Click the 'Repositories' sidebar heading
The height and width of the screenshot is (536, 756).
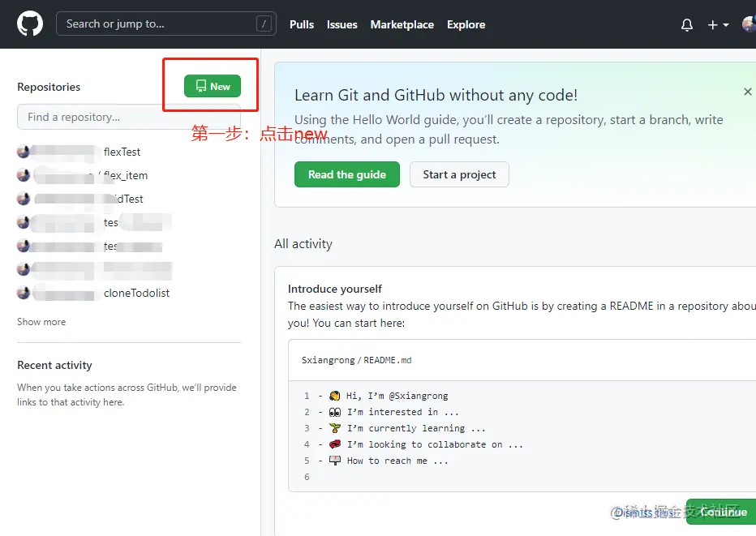[49, 87]
